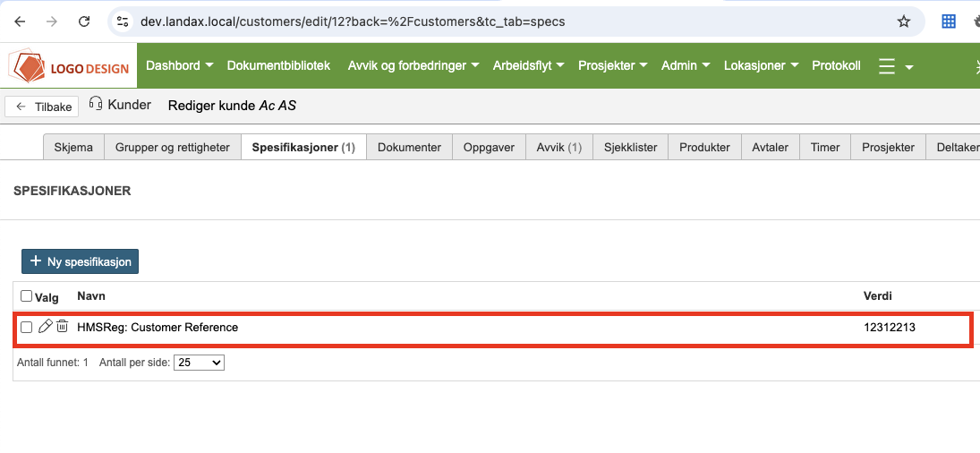Switch to the Dokumenter tab

pos(409,147)
